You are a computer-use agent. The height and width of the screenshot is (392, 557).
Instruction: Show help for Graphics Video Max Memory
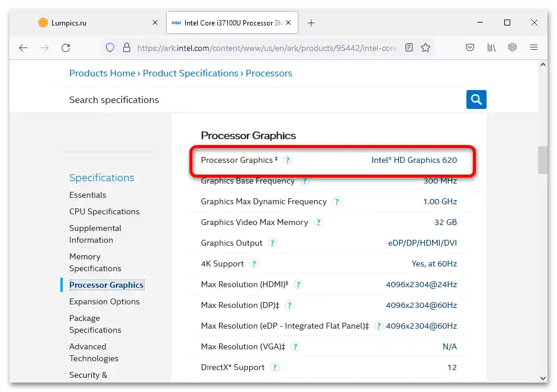click(318, 223)
